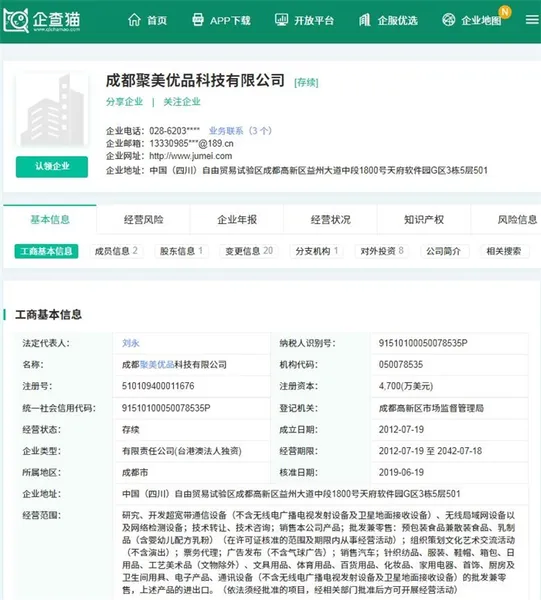Image resolution: width=541 pixels, height=600 pixels.
Task: Open 首页 in the top navigation
Action: tap(157, 20)
